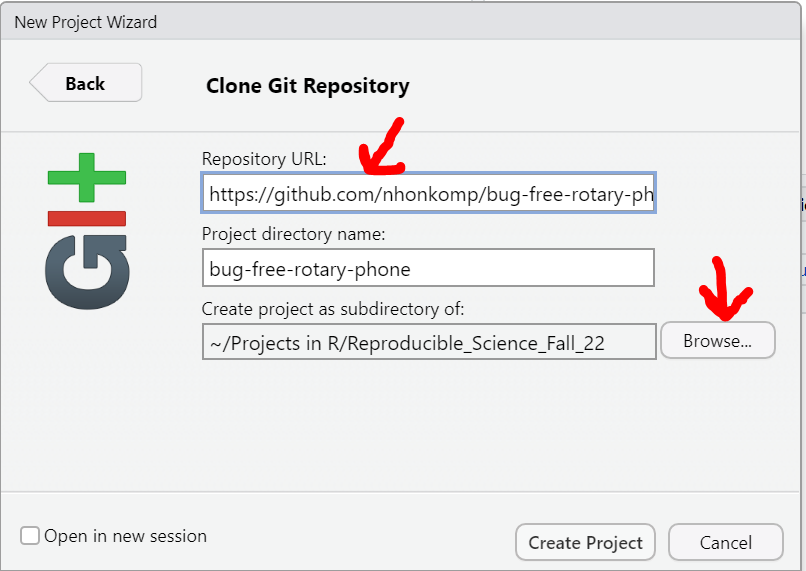The height and width of the screenshot is (571, 806).
Task: Click the Project directory name field
Action: 428,268
